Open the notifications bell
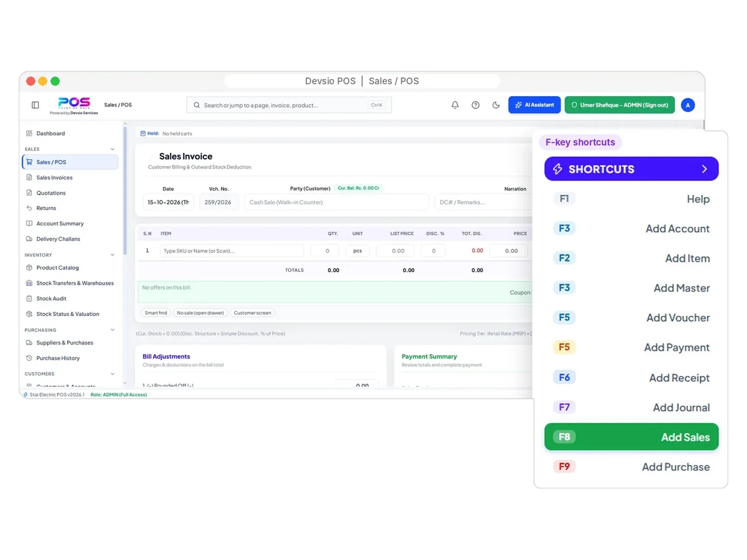Viewport: 747px width, 560px height. (455, 105)
